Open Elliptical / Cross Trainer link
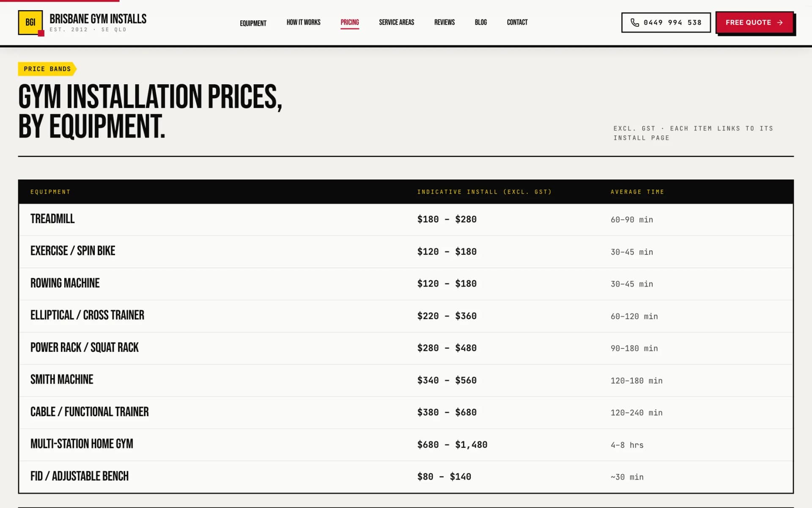The height and width of the screenshot is (508, 812). point(87,315)
